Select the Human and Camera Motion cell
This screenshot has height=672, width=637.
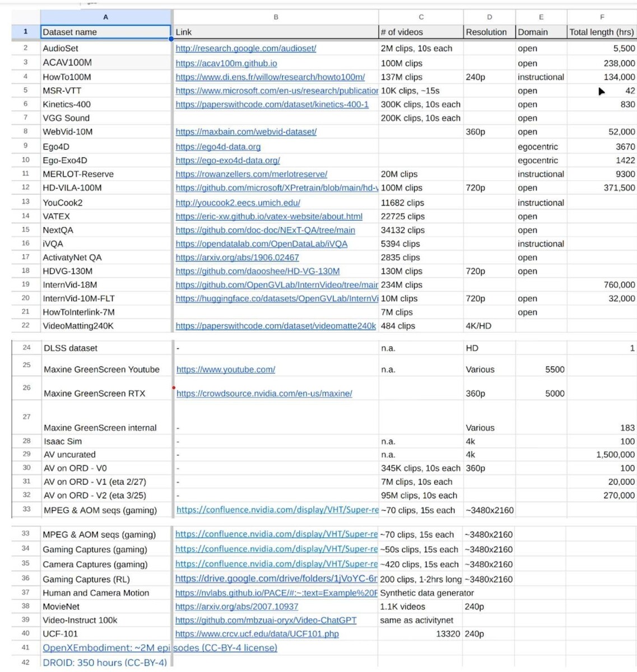(105, 592)
